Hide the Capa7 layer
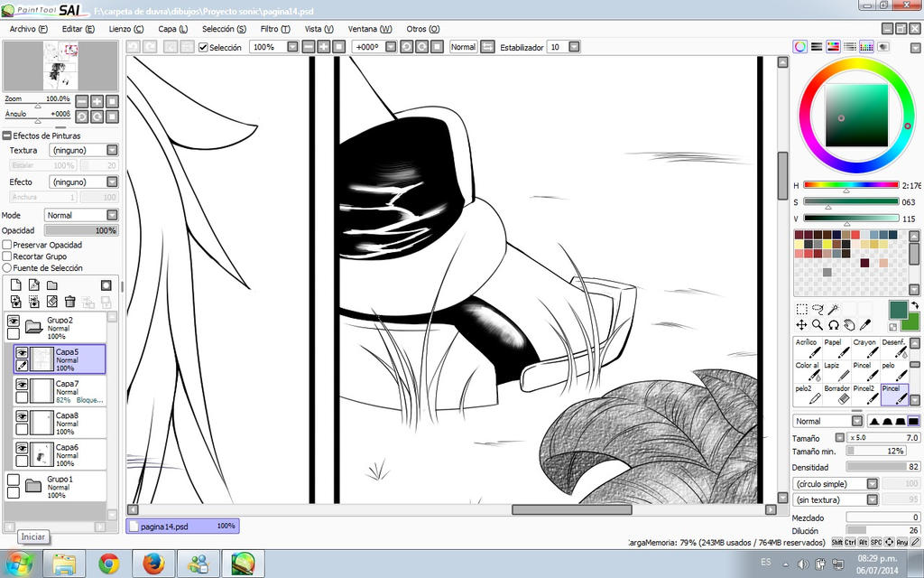 (x=22, y=385)
